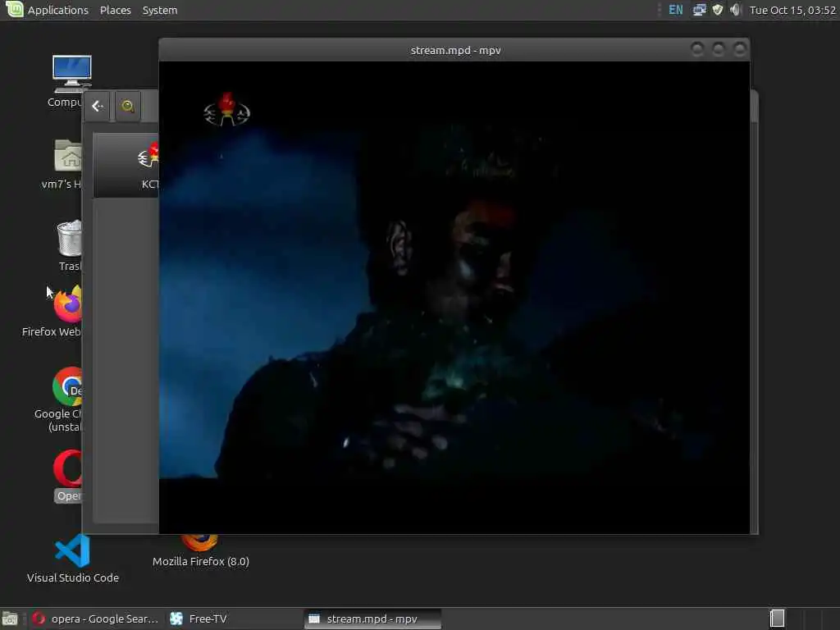Maximize the mpv window

pos(719,50)
